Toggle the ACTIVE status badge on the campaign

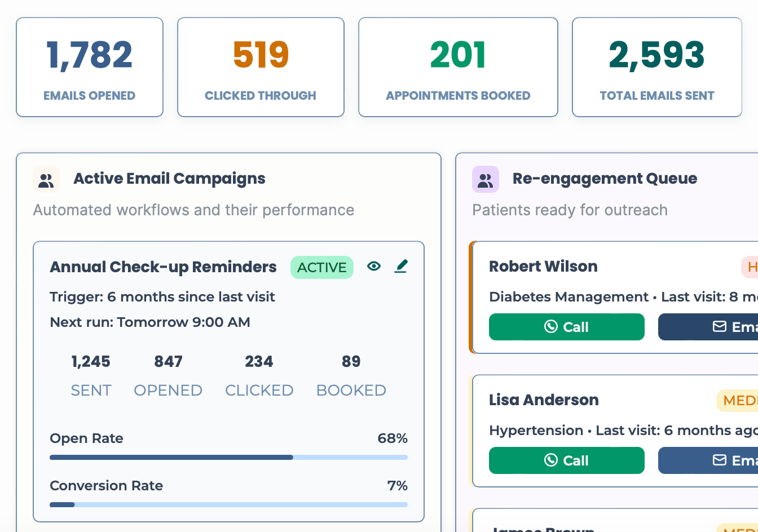tap(322, 268)
